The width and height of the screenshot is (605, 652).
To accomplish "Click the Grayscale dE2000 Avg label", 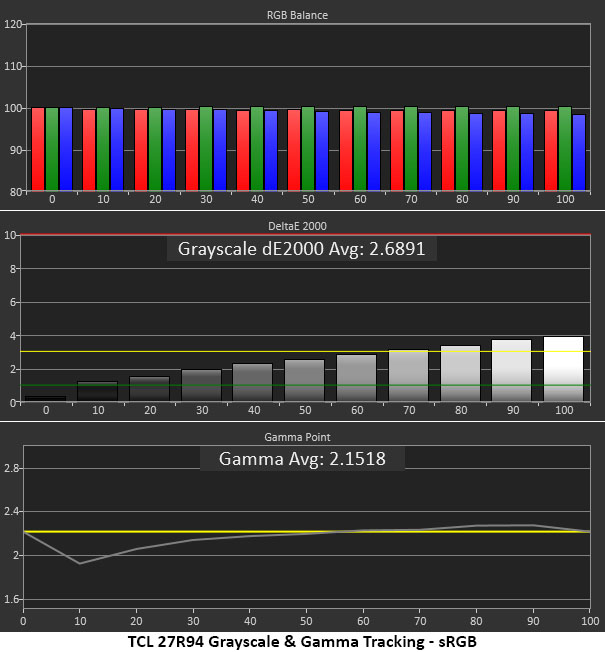I will coord(301,249).
